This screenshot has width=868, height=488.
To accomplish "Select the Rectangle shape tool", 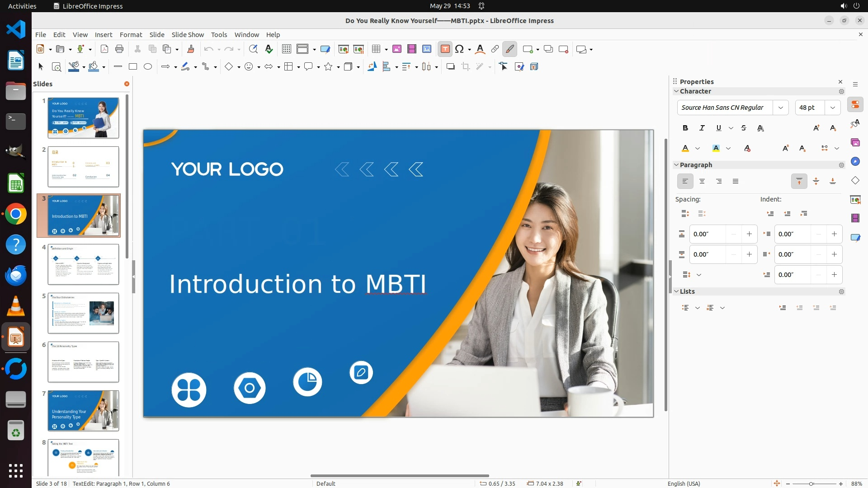I will click(133, 67).
